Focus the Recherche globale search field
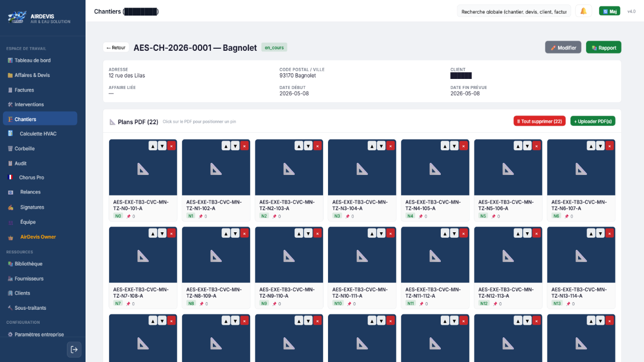Image resolution: width=644 pixels, height=362 pixels. [x=514, y=11]
